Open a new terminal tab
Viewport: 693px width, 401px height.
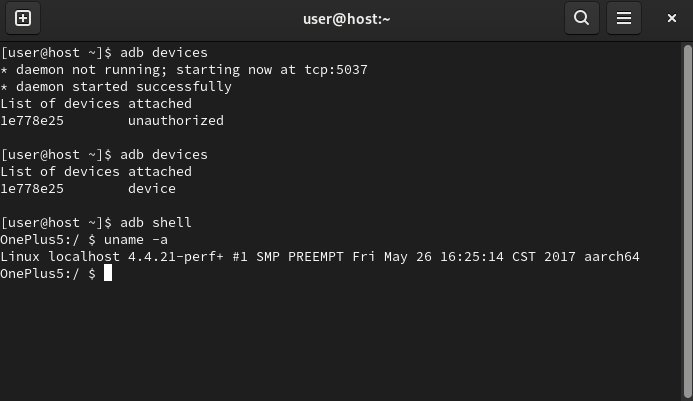(x=23, y=18)
